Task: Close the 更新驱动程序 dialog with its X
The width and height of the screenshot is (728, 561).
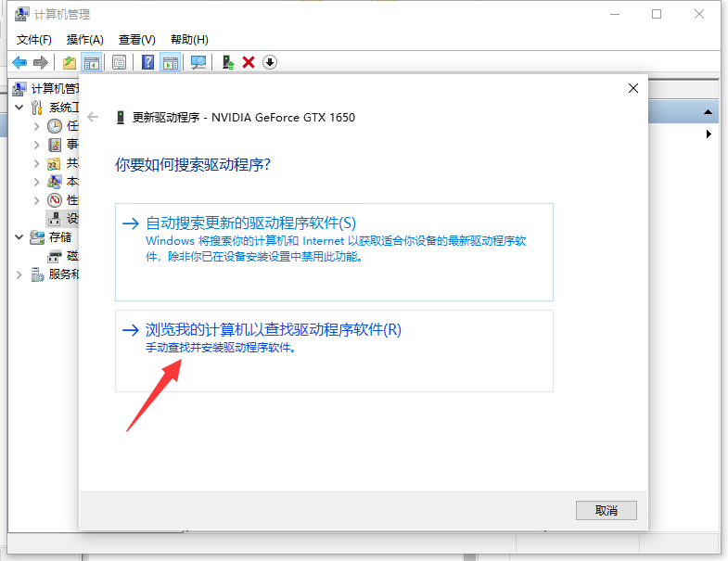Action: coord(633,88)
